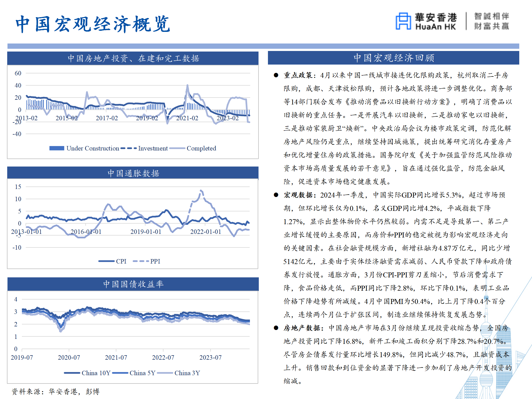Click the '15' inflation y-axis value
This screenshot has height=399, width=532.
18,187
